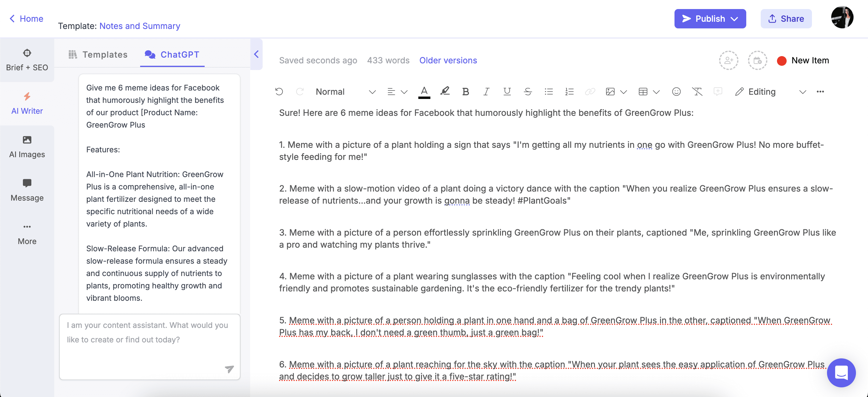868x397 pixels.
Task: Open the text alignment dropdown
Action: (397, 92)
